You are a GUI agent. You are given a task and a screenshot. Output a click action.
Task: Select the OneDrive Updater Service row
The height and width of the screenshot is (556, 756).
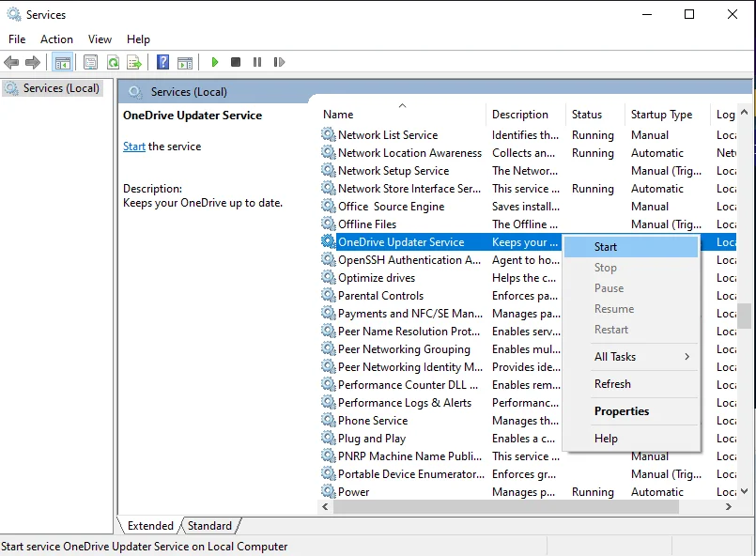[440, 242]
